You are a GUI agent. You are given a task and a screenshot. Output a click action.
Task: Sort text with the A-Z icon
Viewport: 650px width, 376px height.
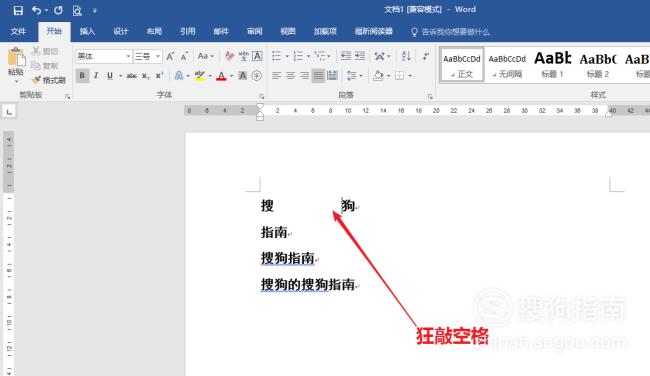[x=406, y=56]
